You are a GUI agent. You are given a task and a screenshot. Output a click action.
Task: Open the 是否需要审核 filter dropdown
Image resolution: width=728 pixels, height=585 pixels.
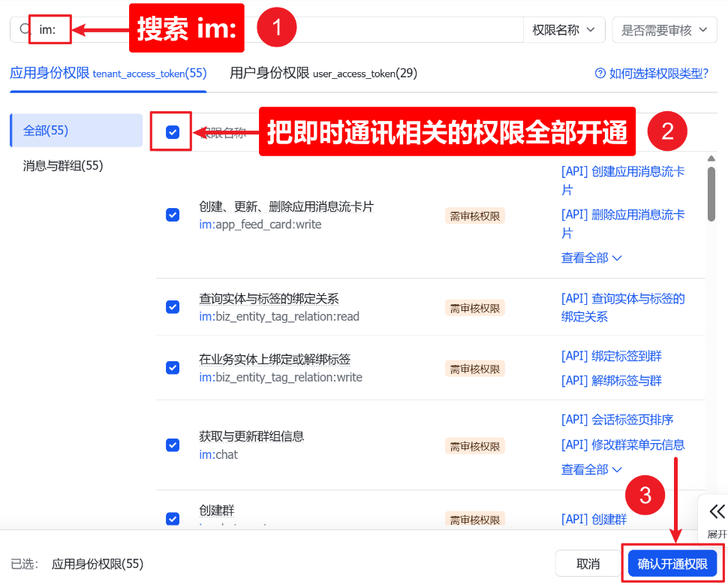663,30
